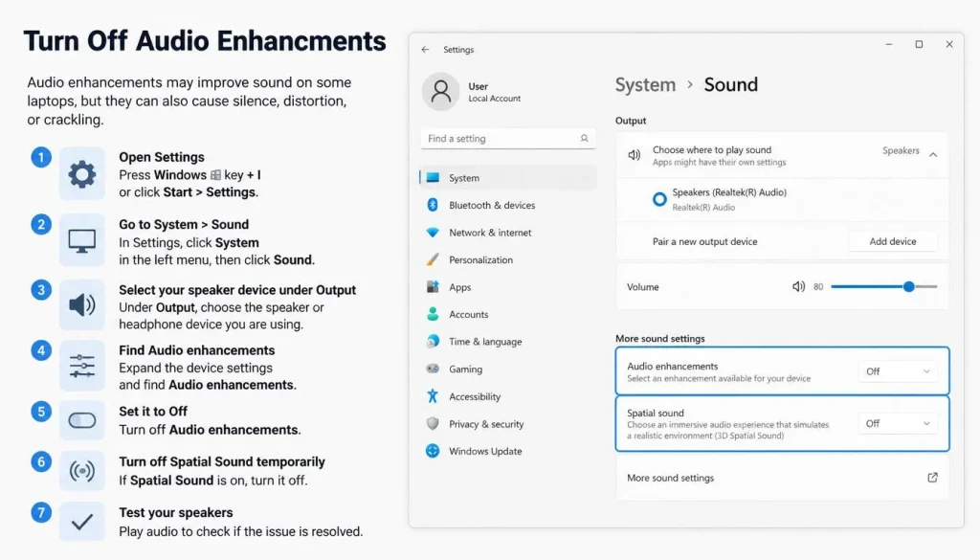Image resolution: width=980 pixels, height=560 pixels.
Task: Open Gaming settings in sidebar
Action: 508,369
